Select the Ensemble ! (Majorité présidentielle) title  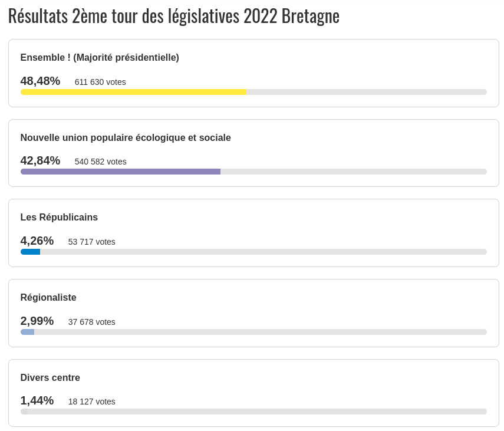100,57
